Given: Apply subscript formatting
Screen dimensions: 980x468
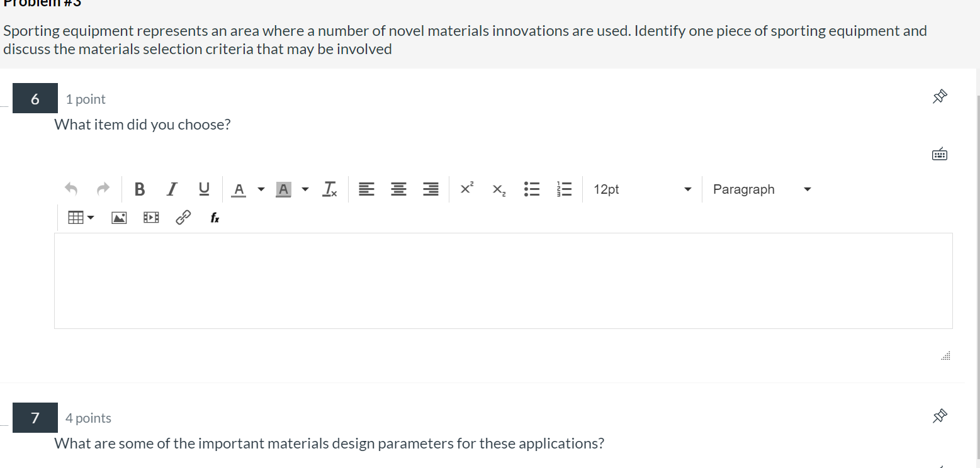Looking at the screenshot, I should [x=498, y=190].
